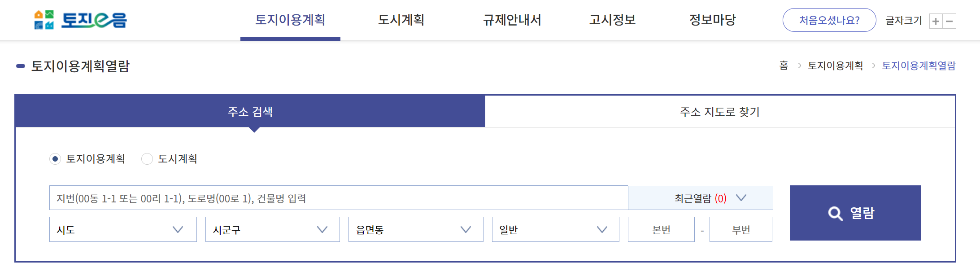Open the 정보마당 menu
The height and width of the screenshot is (276, 980).
tap(711, 20)
